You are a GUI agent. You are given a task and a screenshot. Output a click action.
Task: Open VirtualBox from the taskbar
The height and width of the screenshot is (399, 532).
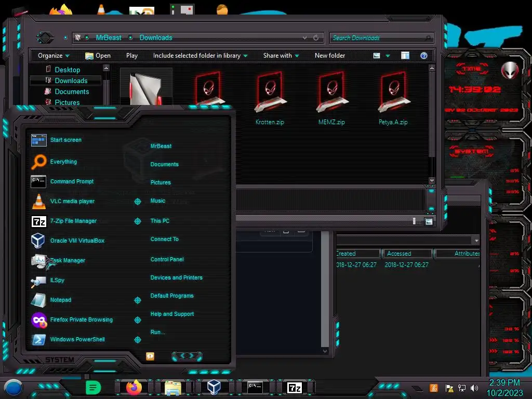(x=214, y=388)
